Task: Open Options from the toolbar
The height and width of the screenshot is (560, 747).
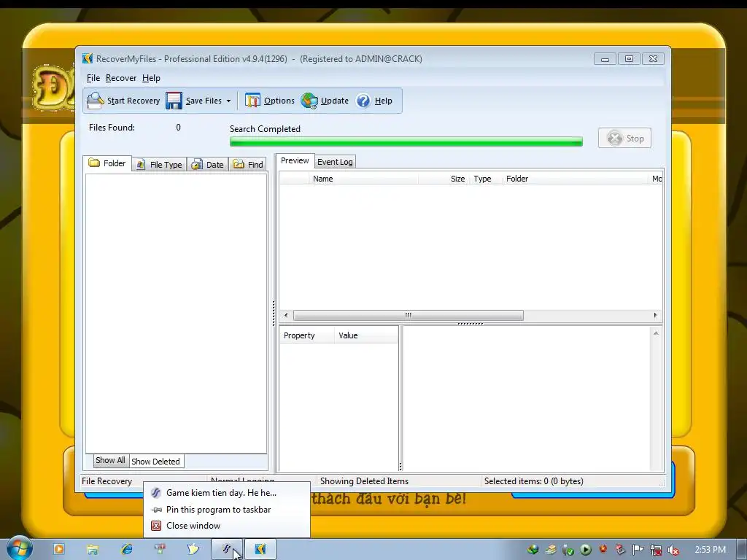Action: point(270,101)
